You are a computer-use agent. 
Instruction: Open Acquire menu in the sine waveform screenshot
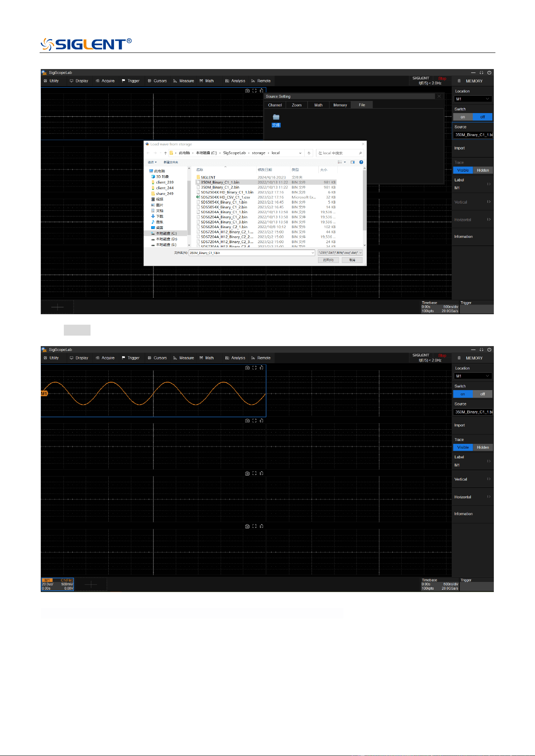105,358
